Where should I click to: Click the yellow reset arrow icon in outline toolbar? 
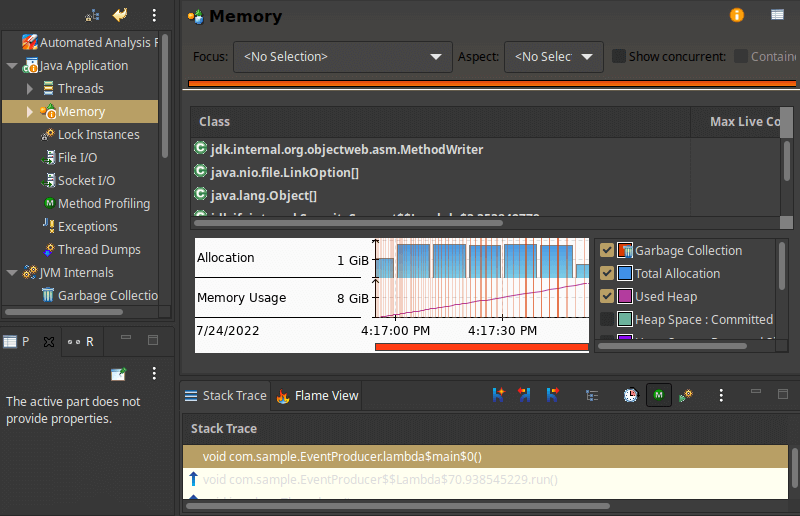[x=120, y=15]
